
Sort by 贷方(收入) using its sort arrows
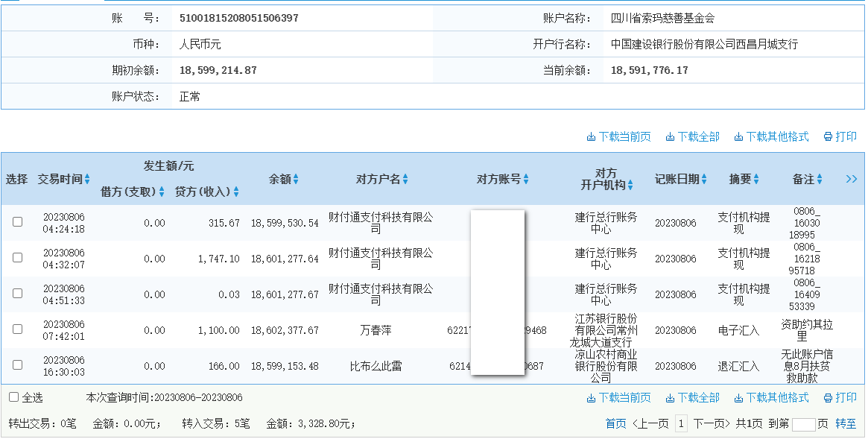(236, 192)
